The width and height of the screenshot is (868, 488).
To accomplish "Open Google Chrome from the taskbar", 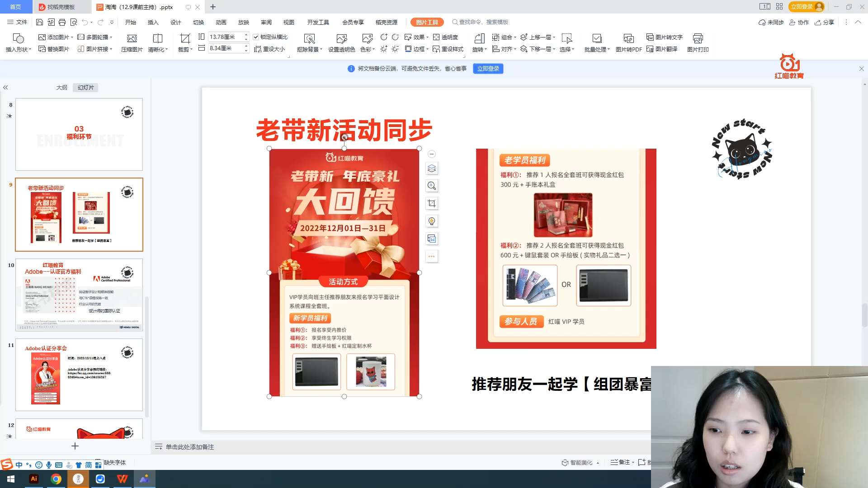I will click(x=56, y=479).
